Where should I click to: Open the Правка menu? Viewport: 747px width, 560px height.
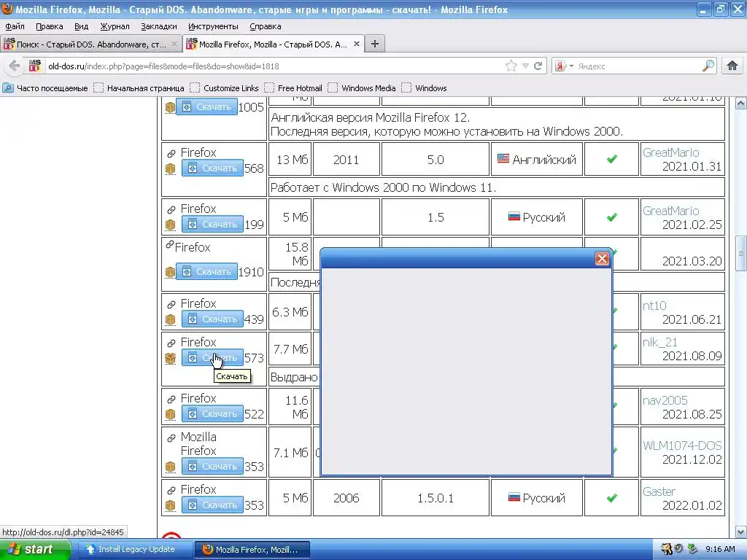pyautogui.click(x=49, y=26)
